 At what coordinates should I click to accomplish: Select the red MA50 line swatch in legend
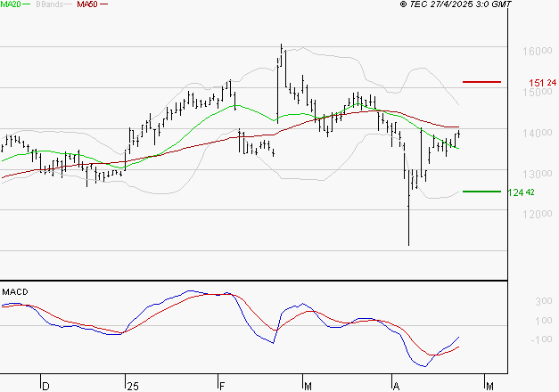[x=105, y=5]
